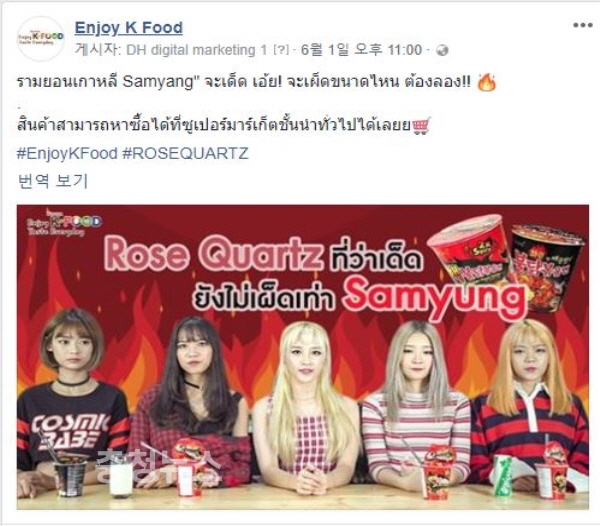Click the watermark text over the video image

158,465
